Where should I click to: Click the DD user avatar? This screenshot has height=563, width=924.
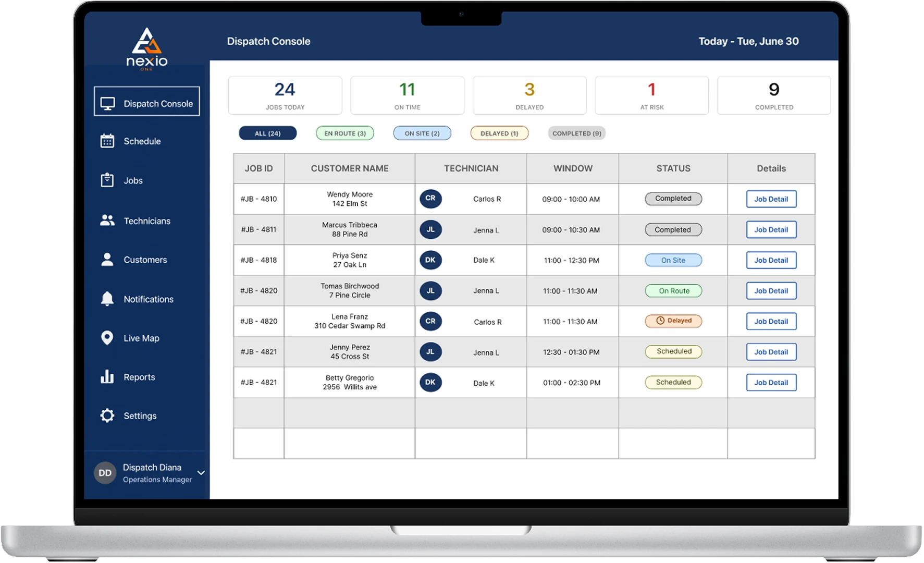click(x=105, y=473)
